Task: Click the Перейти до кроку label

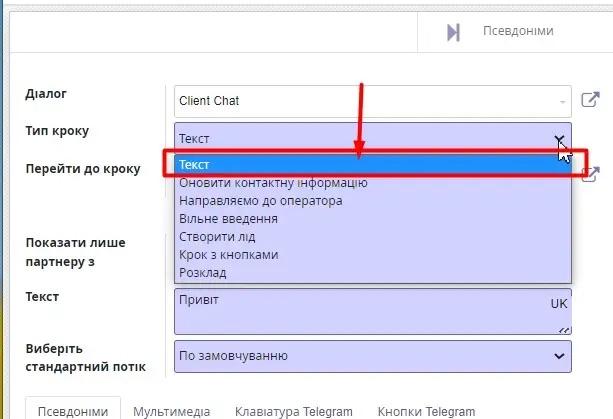Action: 83,168
